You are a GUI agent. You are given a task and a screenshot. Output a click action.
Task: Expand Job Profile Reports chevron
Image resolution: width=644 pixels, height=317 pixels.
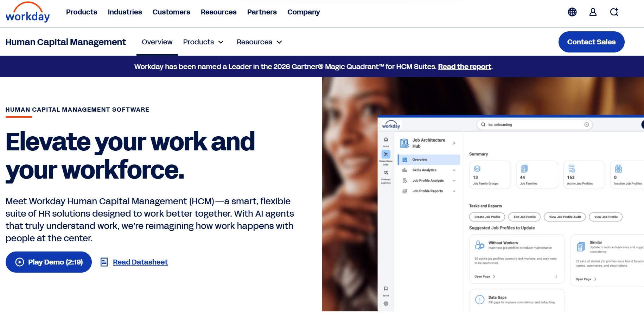pos(454,191)
